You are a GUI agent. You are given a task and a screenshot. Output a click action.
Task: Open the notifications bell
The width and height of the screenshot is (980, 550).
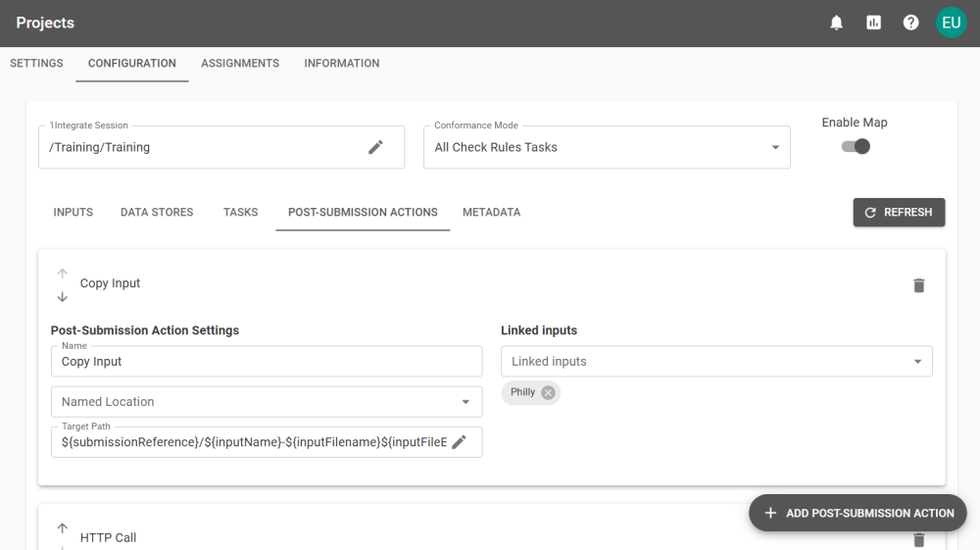click(836, 24)
